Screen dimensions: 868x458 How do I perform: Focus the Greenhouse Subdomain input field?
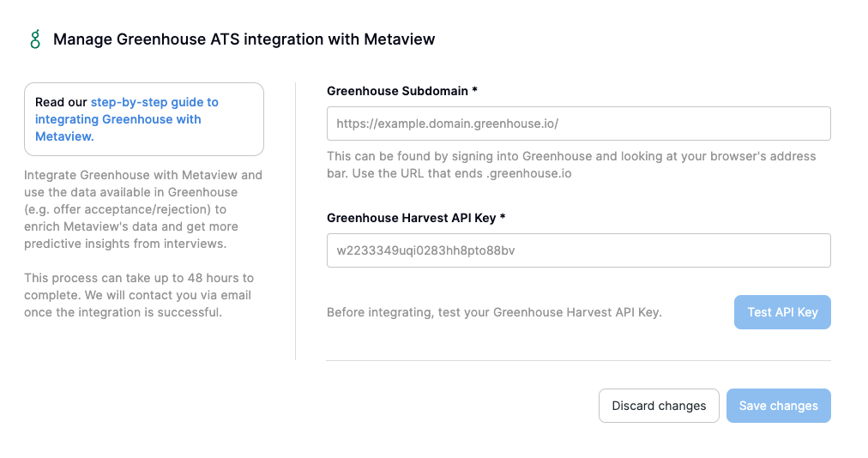[x=578, y=124]
